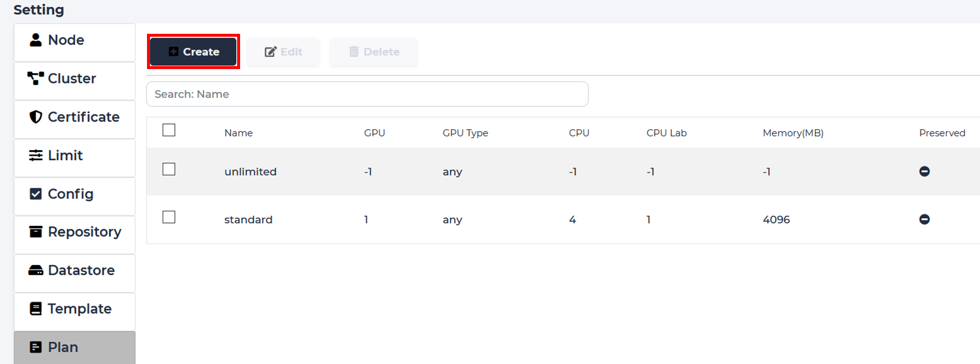This screenshot has width=980, height=364.
Task: Open the Repository settings tab
Action: pos(74,234)
